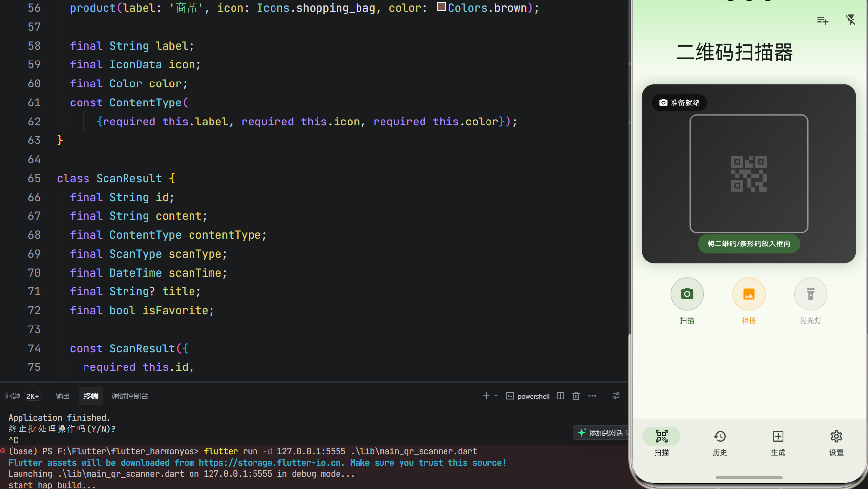The height and width of the screenshot is (489, 868).
Task: Click the 2K+ problems count badge
Action: coord(33,396)
